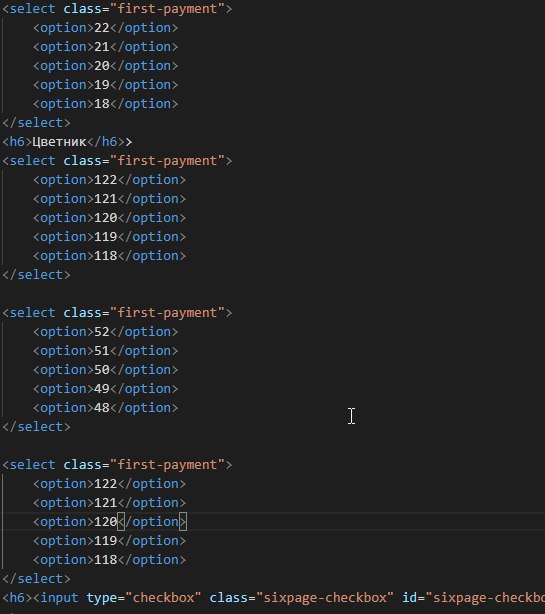Click the option value 20 in the first list

[x=102, y=66]
